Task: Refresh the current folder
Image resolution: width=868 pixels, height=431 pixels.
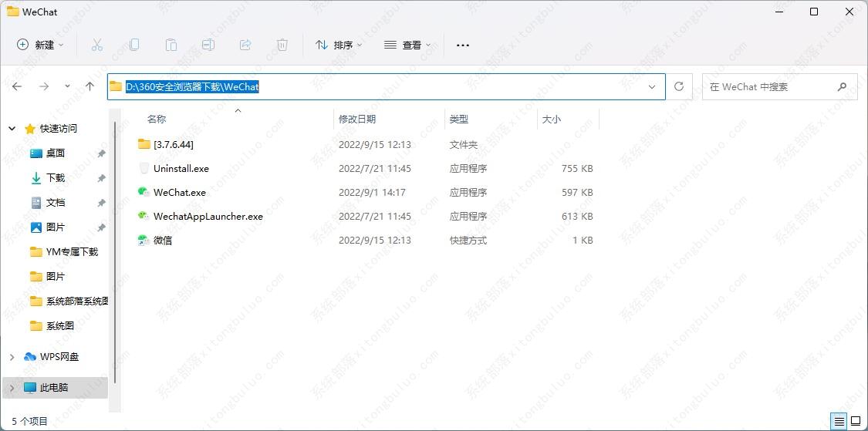Action: pyautogui.click(x=679, y=87)
